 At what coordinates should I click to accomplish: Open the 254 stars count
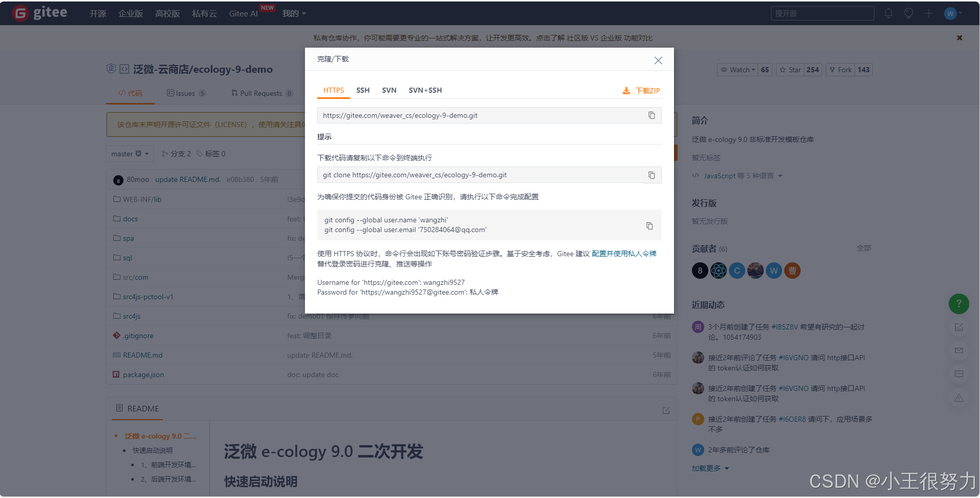point(812,70)
